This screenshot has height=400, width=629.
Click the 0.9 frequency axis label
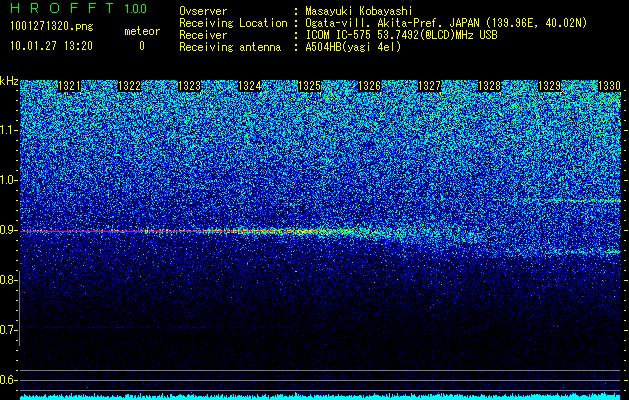(x=9, y=230)
